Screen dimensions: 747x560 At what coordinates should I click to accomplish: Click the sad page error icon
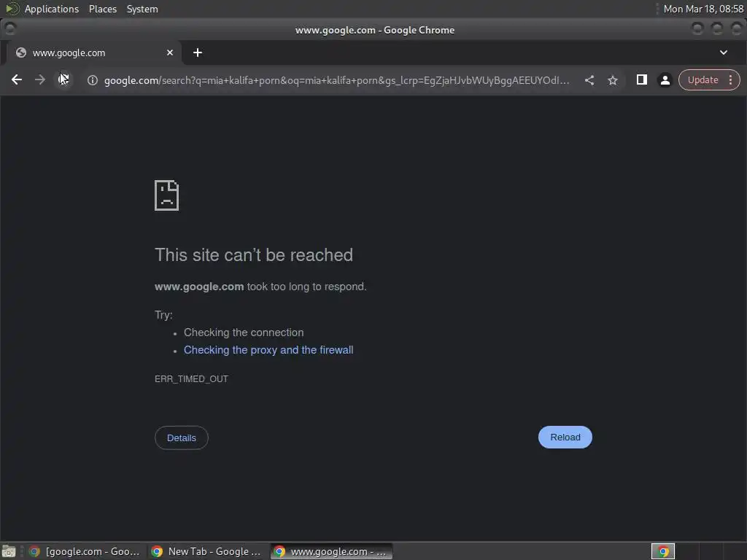point(167,195)
